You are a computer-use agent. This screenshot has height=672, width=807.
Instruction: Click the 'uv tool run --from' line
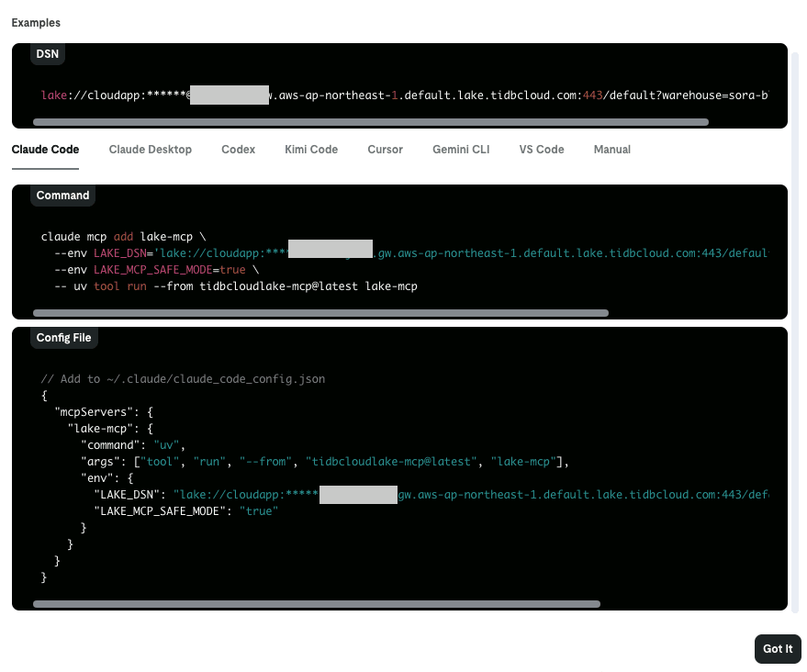pos(236,286)
